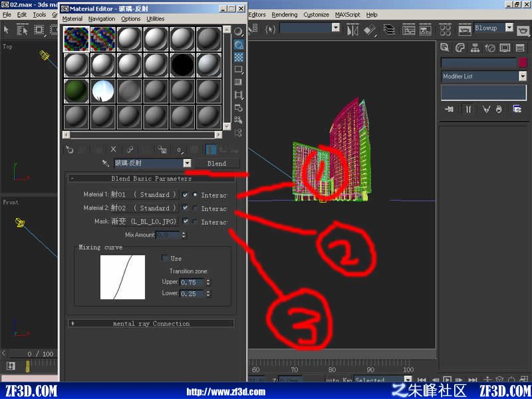Click Select by Name toolbar icon
Image resolution: width=532 pixels, height=399 pixels.
23,30
